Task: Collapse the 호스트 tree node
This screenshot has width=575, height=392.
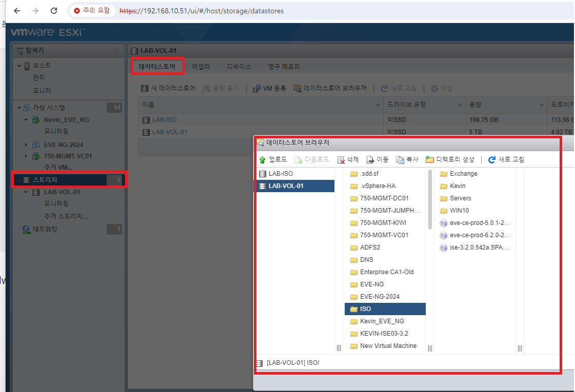Action: coord(19,66)
